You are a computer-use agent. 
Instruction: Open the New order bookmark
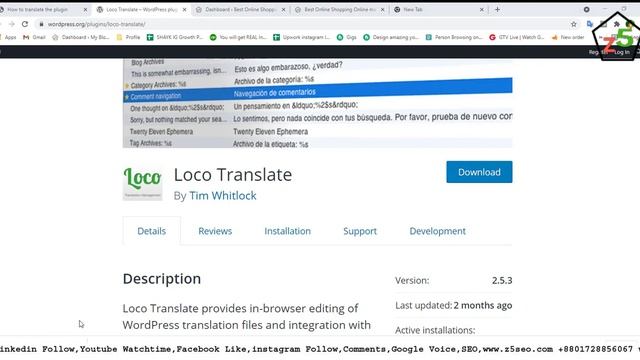568,37
